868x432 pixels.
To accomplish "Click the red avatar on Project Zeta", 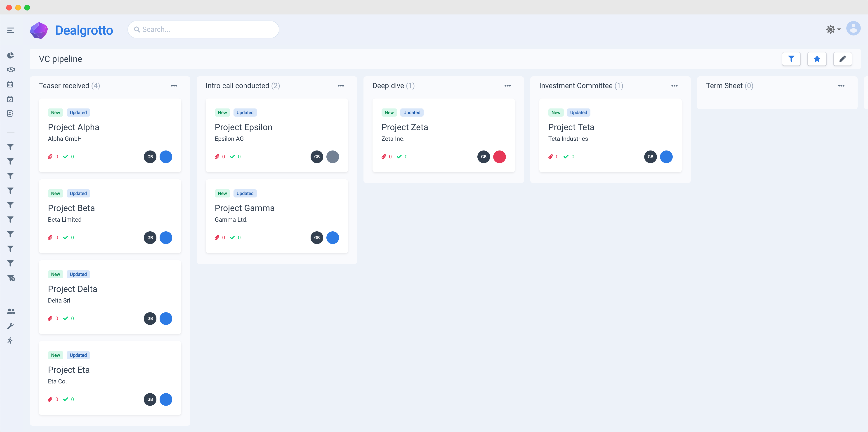I will (x=499, y=157).
